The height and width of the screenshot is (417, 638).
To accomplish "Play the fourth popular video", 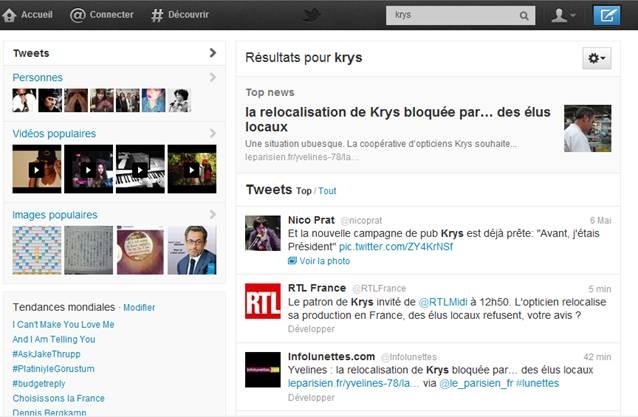I will [192, 169].
